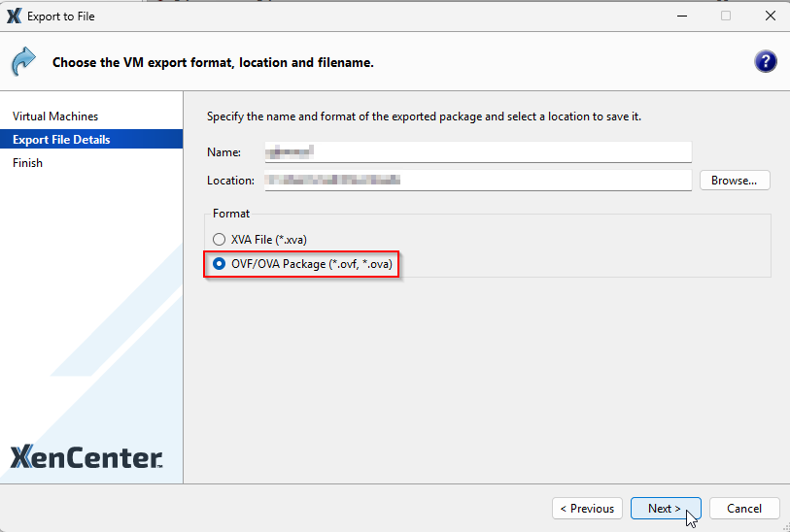Click the blue export arrow header icon
790x532 pixels.
tap(23, 62)
